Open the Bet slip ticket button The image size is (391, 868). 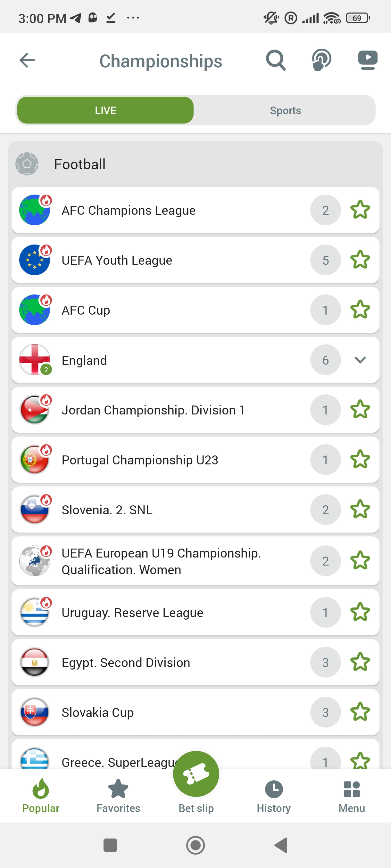click(x=196, y=774)
